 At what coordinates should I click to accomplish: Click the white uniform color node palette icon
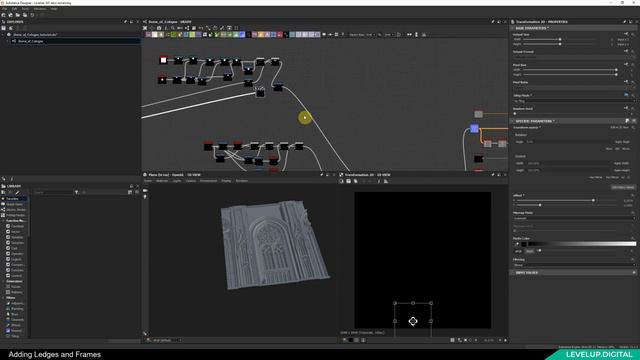pyautogui.click(x=155, y=35)
